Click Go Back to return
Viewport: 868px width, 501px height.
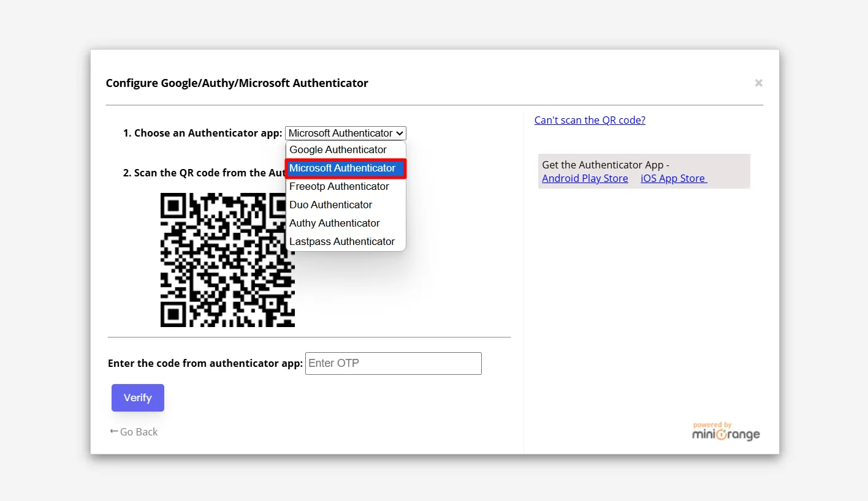(x=139, y=432)
